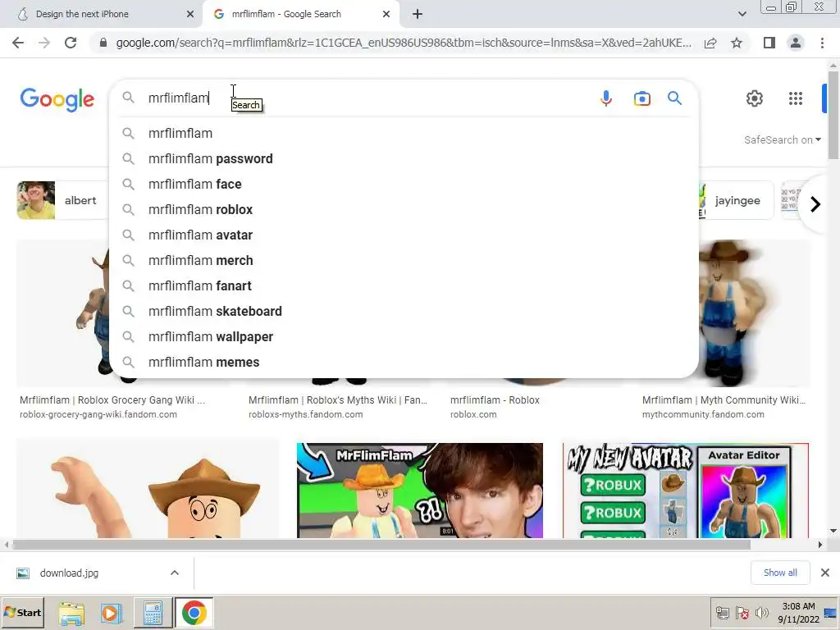Click the blue magnifier search button
The width and height of the screenshot is (840, 630).
coord(674,98)
